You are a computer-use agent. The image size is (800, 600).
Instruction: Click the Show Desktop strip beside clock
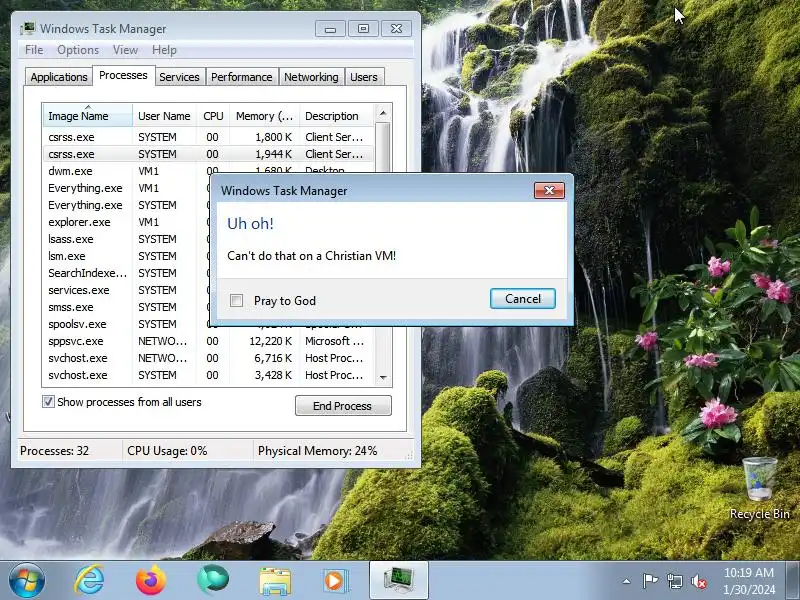793,581
